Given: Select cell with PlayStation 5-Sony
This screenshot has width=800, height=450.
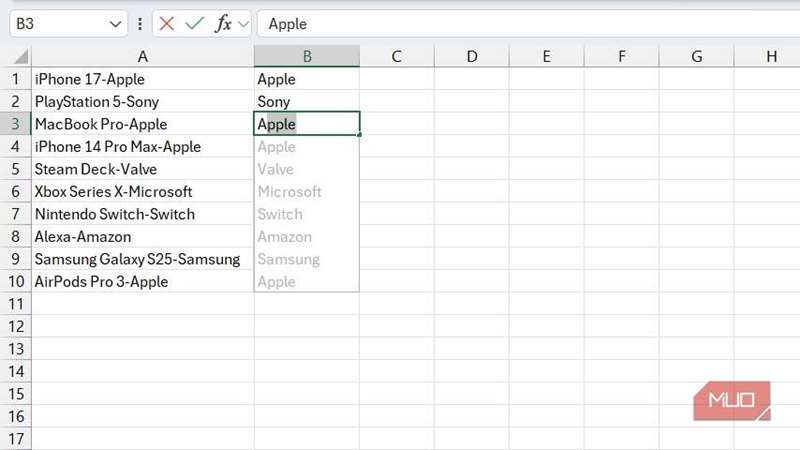Looking at the screenshot, I should pos(97,102).
